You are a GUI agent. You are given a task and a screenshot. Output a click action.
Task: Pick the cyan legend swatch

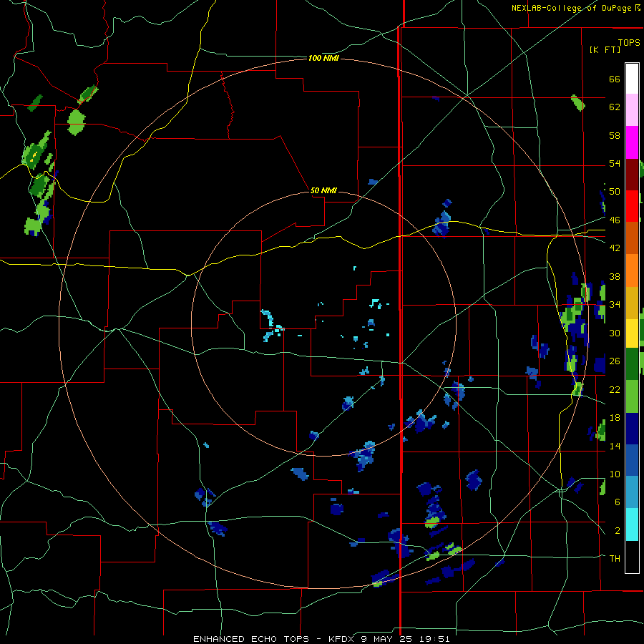(632, 525)
